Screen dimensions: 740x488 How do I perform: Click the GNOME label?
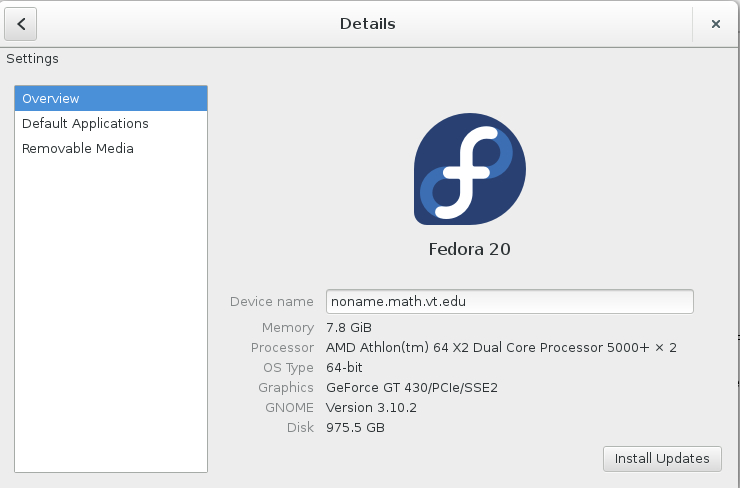pyautogui.click(x=289, y=408)
